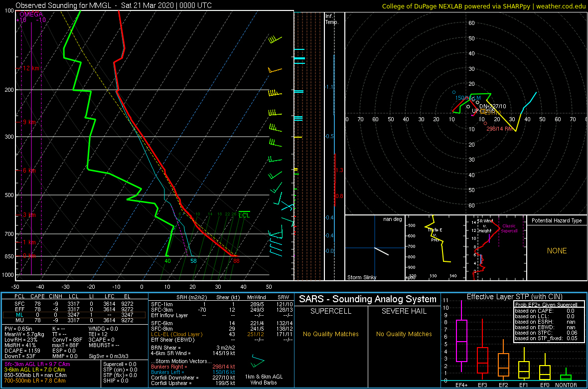Image resolution: width=588 pixels, height=389 pixels.
Task: Select the SFC parcel row
Action: [74, 304]
